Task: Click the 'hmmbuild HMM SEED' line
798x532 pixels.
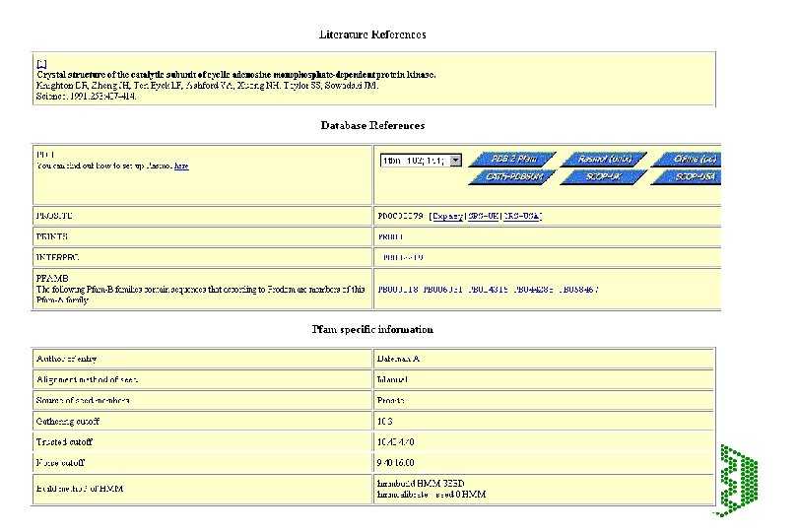Action: (421, 484)
